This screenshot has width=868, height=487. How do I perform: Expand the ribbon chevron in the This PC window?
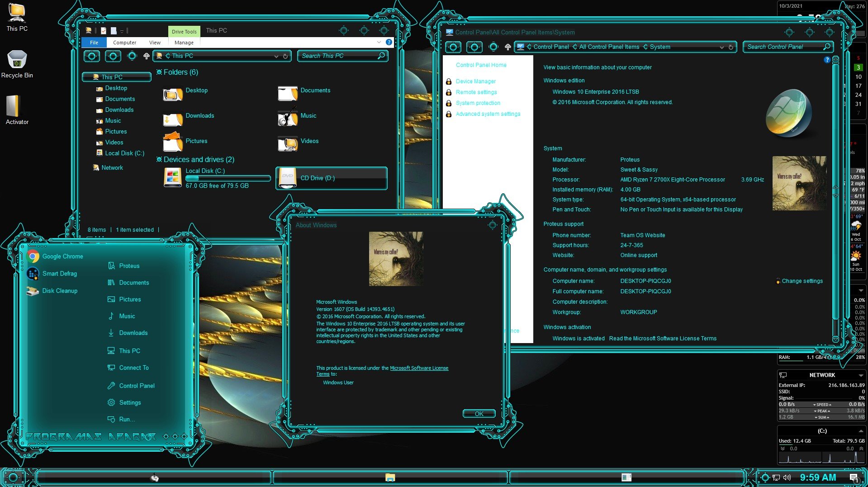(x=379, y=42)
